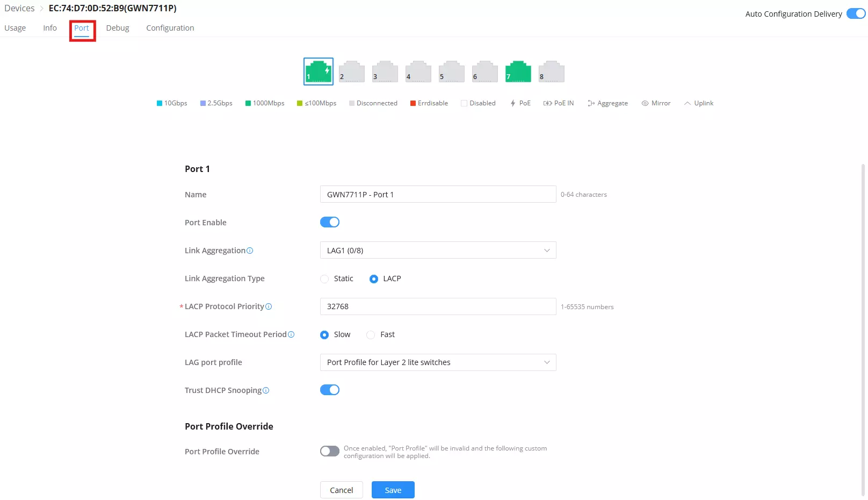Click the ≤100Mbps olive legend swatch

click(300, 103)
